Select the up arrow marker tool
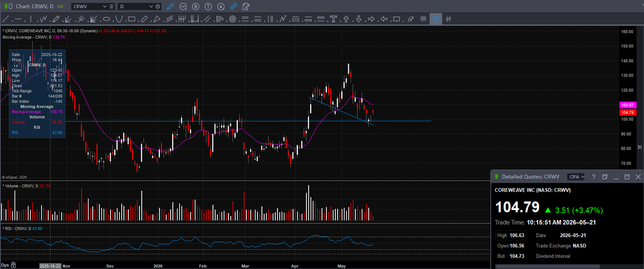Image resolution: width=644 pixels, height=269 pixels. click(x=346, y=19)
